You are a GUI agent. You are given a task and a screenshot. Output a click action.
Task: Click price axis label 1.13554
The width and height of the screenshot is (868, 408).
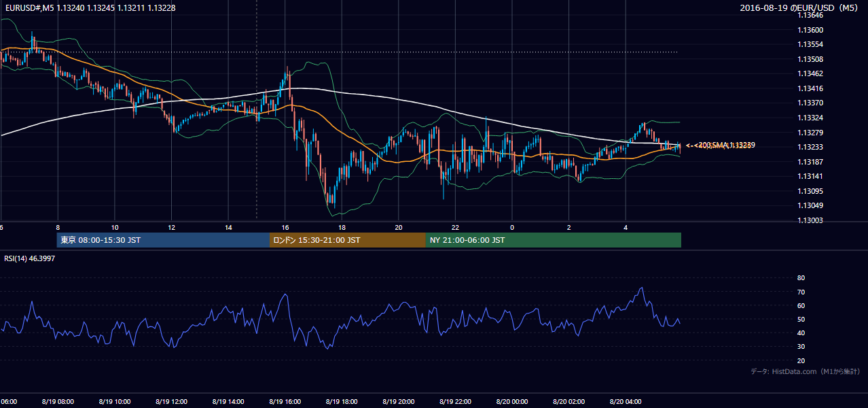(810, 44)
